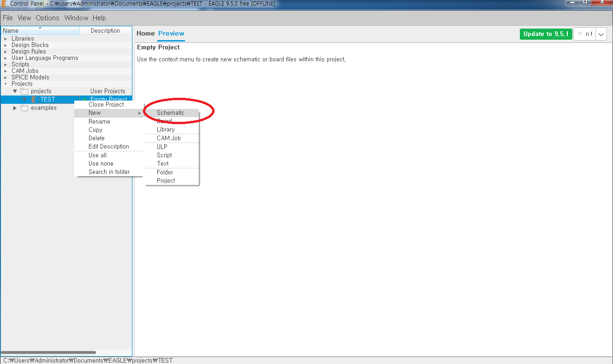Expand the Libraries tree node arrow
This screenshot has height=364, width=613.
pos(6,39)
